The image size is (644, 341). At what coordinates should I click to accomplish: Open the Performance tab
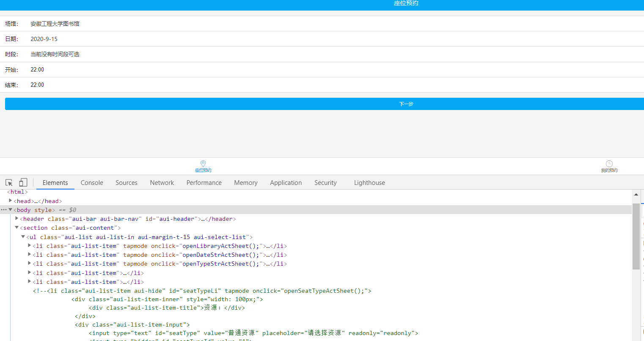pos(204,183)
